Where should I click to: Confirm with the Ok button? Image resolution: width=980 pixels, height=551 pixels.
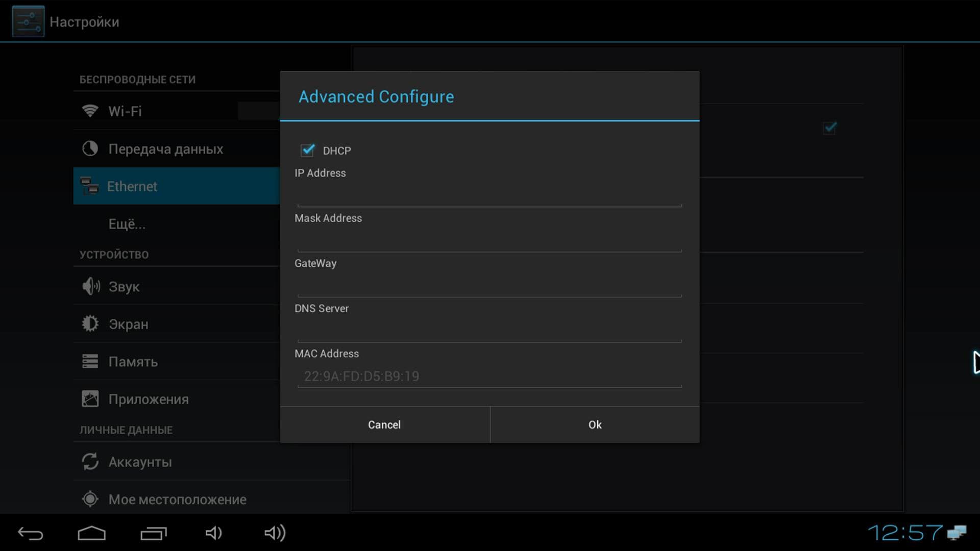pos(595,424)
